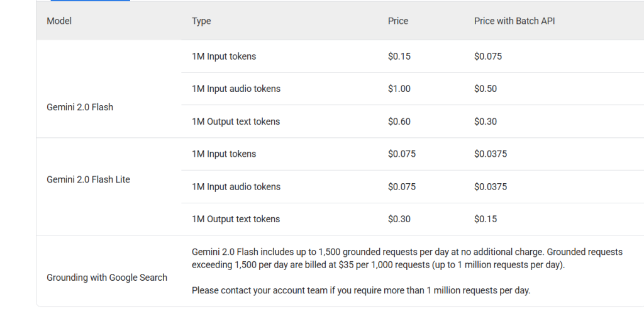The width and height of the screenshot is (644, 311).
Task: Click "1M Output text tokens" in Flash Lite section
Action: (236, 219)
